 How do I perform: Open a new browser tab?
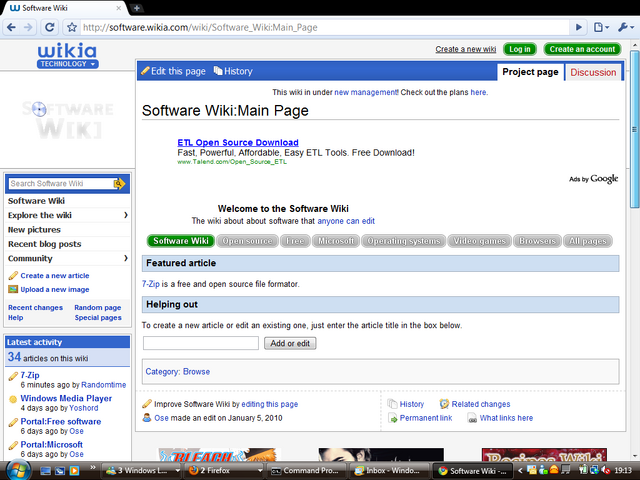(137, 8)
